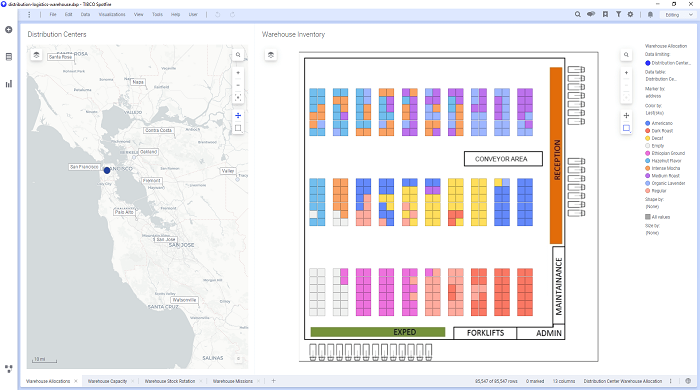
Task: Open the File menu
Action: [53, 14]
